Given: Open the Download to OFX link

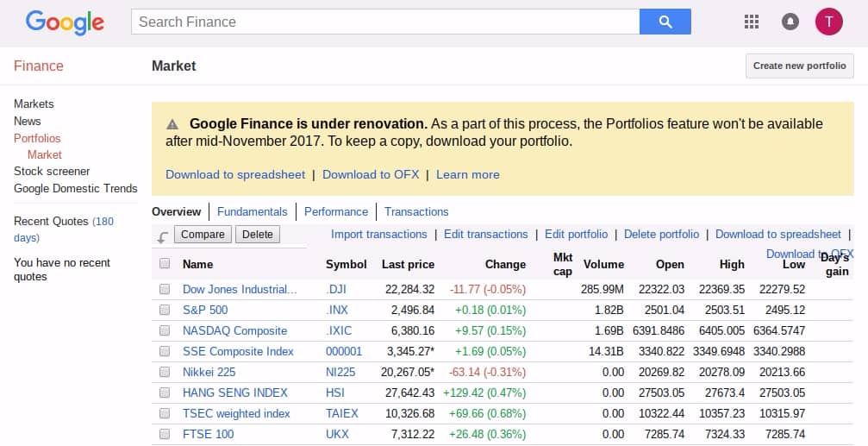Looking at the screenshot, I should (x=371, y=174).
